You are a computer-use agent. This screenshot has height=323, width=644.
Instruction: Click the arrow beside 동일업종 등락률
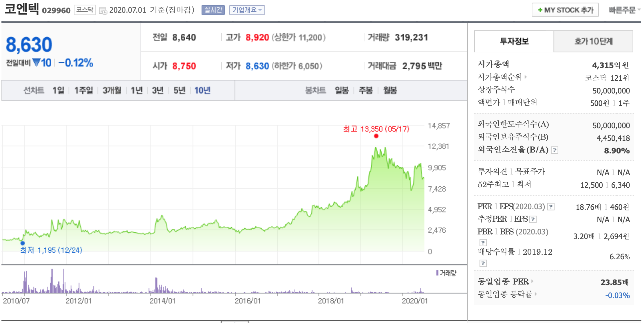(536, 294)
